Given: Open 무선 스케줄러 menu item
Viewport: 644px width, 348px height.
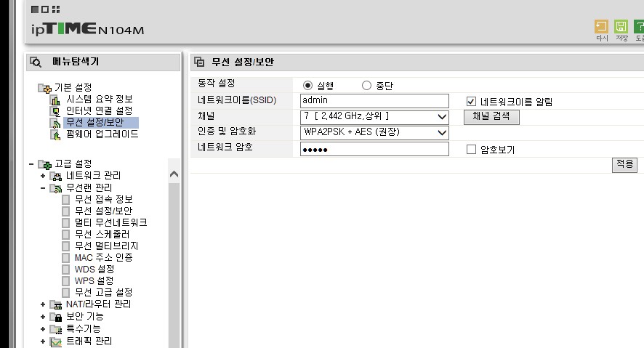Looking at the screenshot, I should [x=102, y=235].
